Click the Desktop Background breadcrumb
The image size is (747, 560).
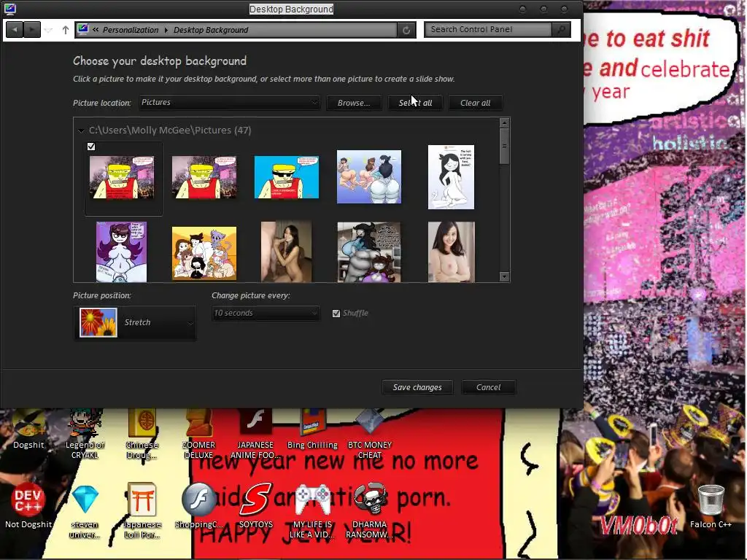211,30
